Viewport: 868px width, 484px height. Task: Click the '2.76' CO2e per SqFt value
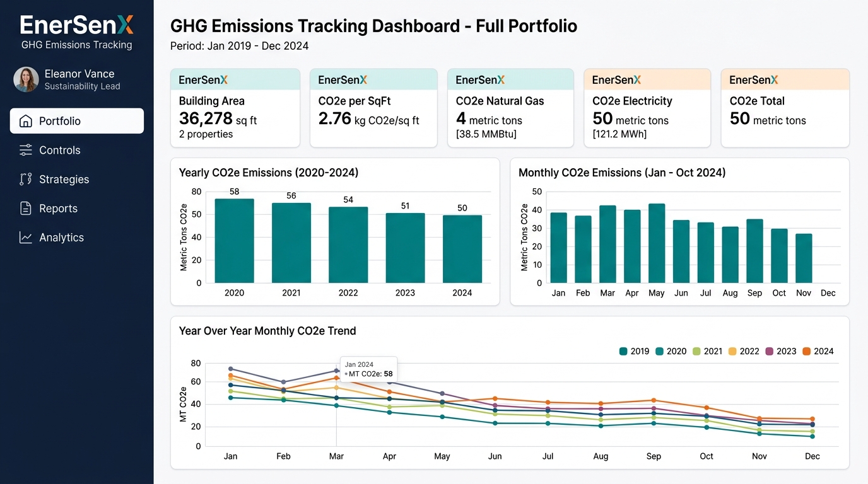coord(334,118)
